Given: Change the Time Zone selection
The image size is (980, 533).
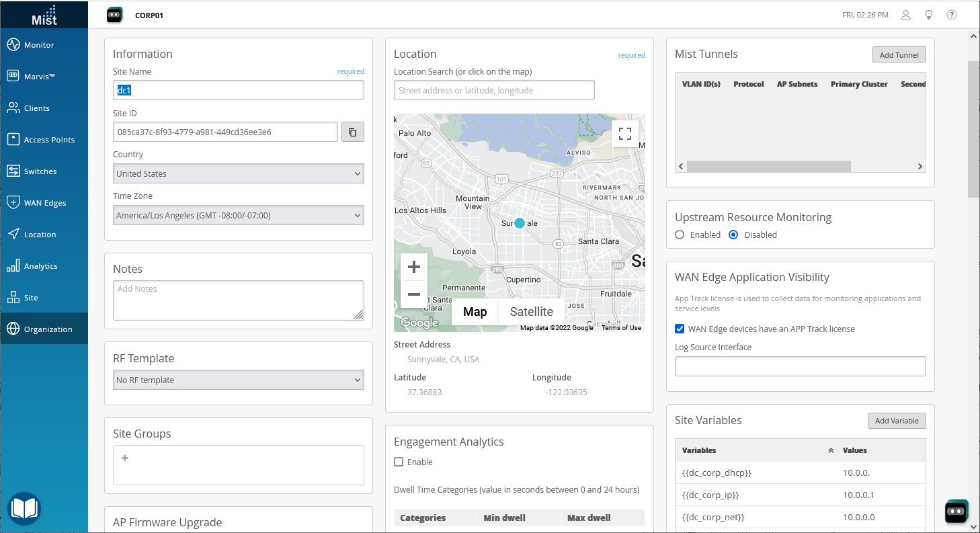Looking at the screenshot, I should coord(238,215).
